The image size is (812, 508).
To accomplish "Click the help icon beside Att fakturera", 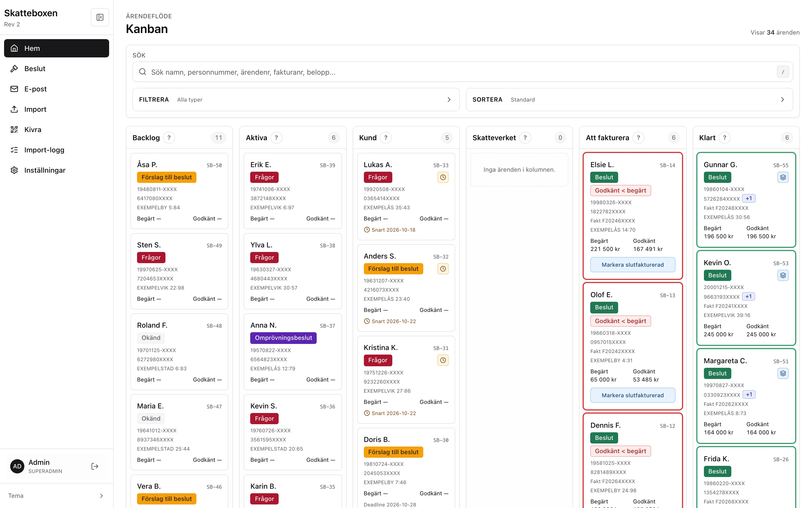I will [x=638, y=138].
